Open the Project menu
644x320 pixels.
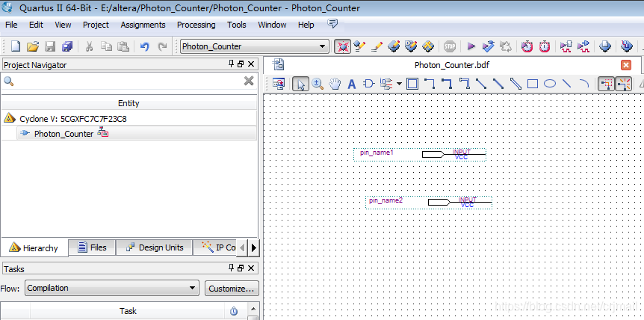pyautogui.click(x=96, y=25)
